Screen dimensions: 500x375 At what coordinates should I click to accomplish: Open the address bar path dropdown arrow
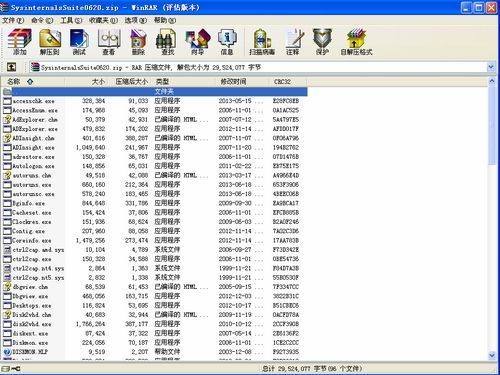pos(491,67)
